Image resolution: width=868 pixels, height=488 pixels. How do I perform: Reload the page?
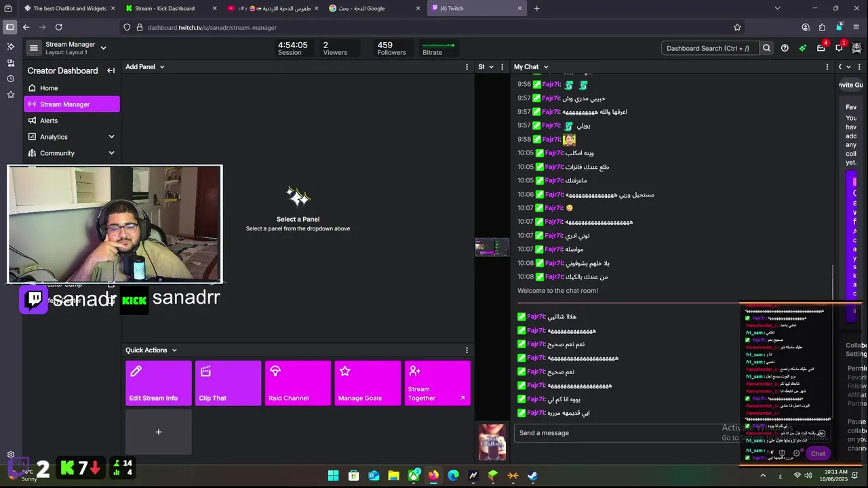tap(59, 27)
